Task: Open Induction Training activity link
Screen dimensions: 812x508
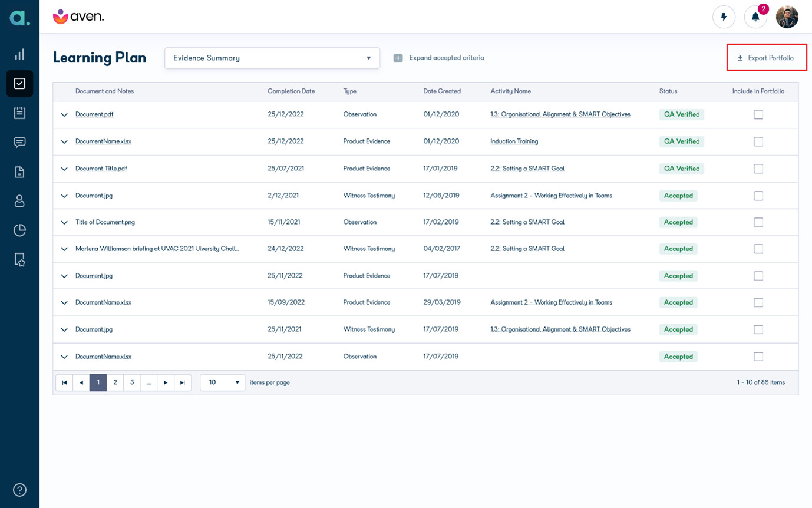Action: click(514, 141)
